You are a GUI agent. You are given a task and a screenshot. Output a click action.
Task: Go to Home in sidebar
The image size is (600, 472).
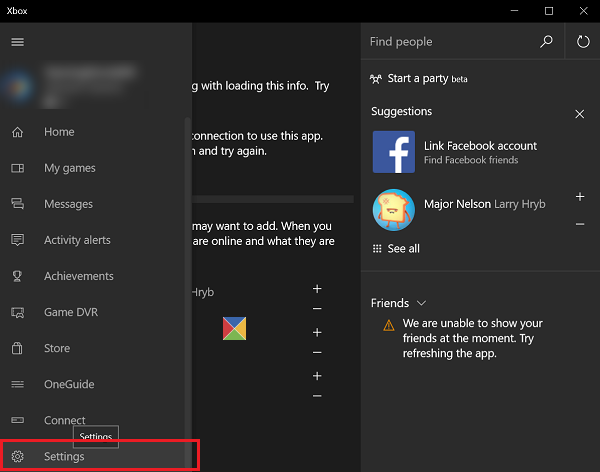[x=59, y=132]
